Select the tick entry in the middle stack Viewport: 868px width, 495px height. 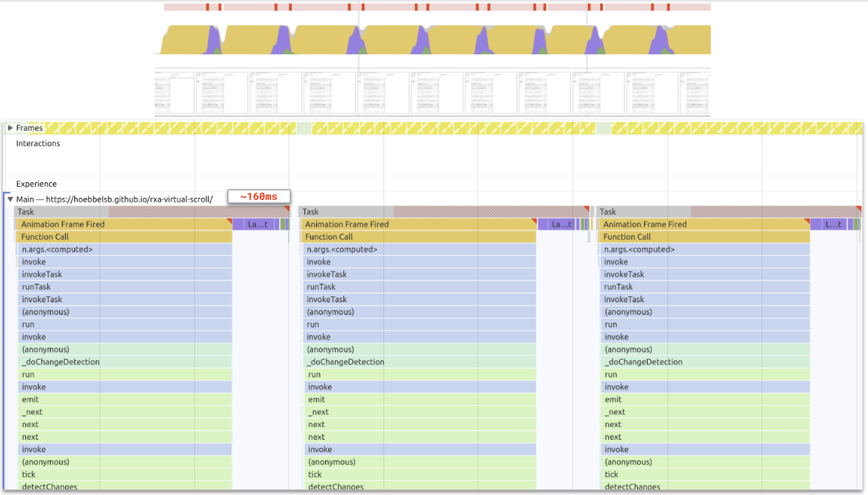(315, 475)
